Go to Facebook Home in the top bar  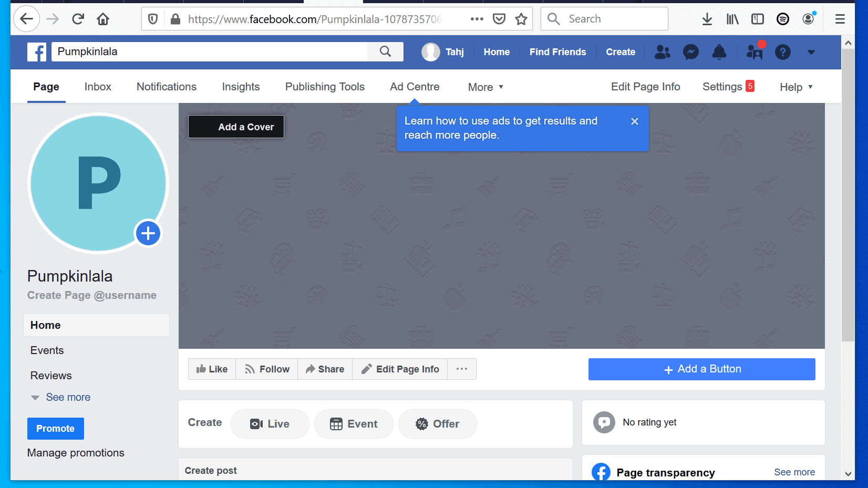tap(497, 52)
